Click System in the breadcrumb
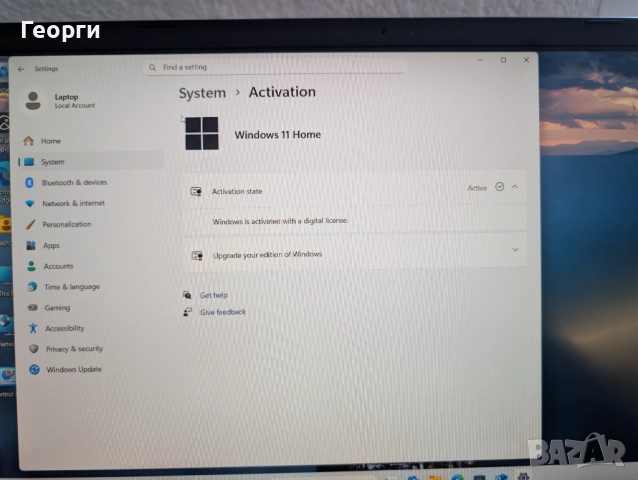This screenshot has width=638, height=480. (203, 93)
